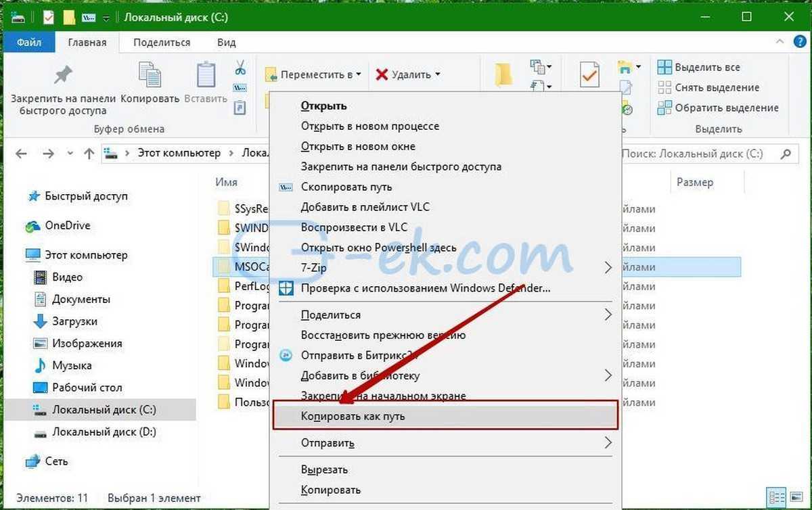Click the Network icon in the sidebar

point(32,462)
